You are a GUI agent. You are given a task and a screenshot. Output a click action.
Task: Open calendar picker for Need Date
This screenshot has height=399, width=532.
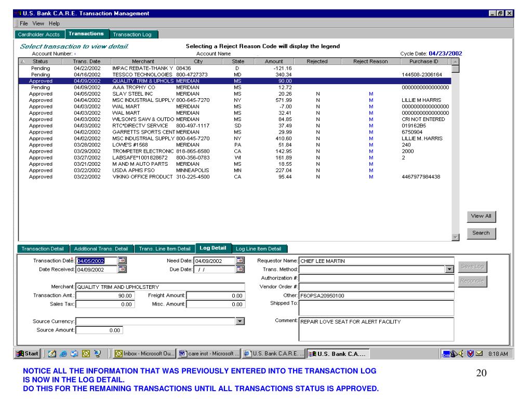240,261
